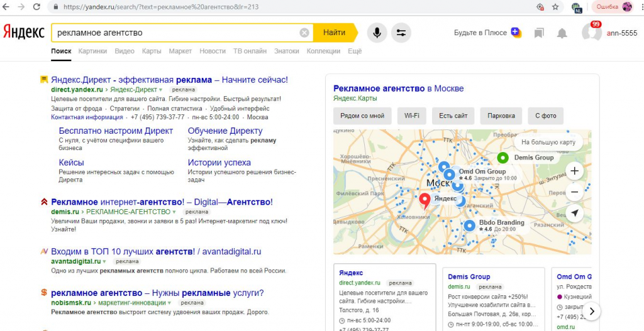
Task: Open the Знатоки tab
Action: [x=287, y=52]
